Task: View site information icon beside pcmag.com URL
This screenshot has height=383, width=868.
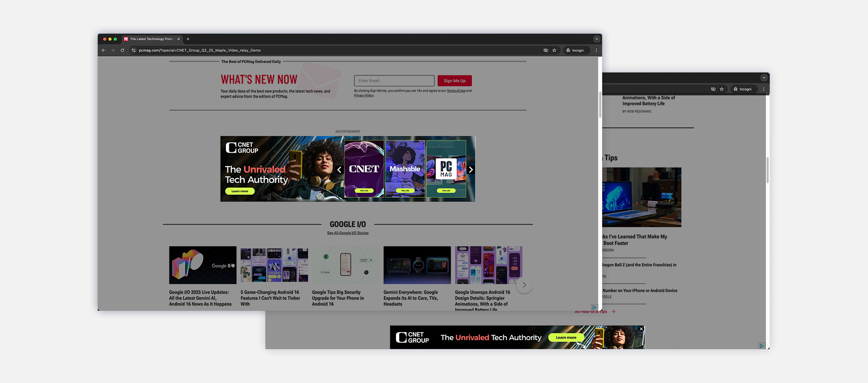Action: coord(133,51)
